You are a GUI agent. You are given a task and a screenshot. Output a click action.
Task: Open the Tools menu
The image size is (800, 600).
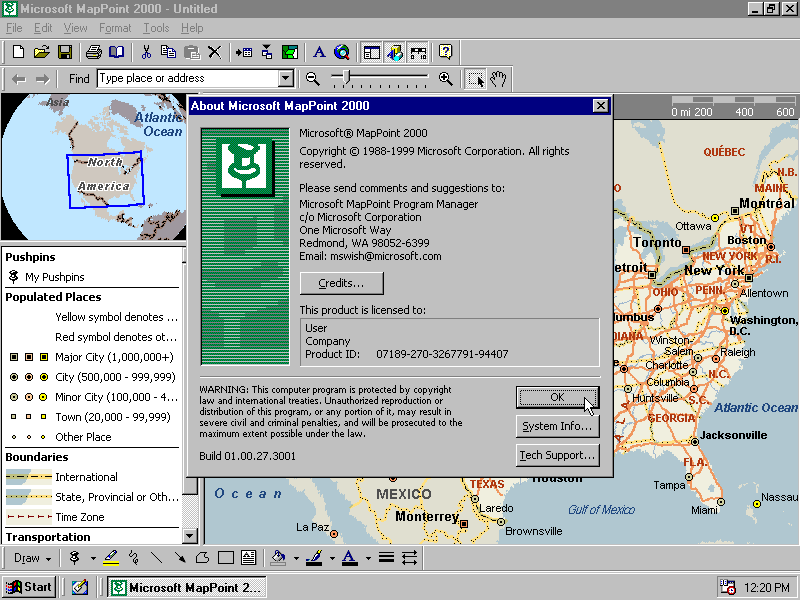pos(156,28)
